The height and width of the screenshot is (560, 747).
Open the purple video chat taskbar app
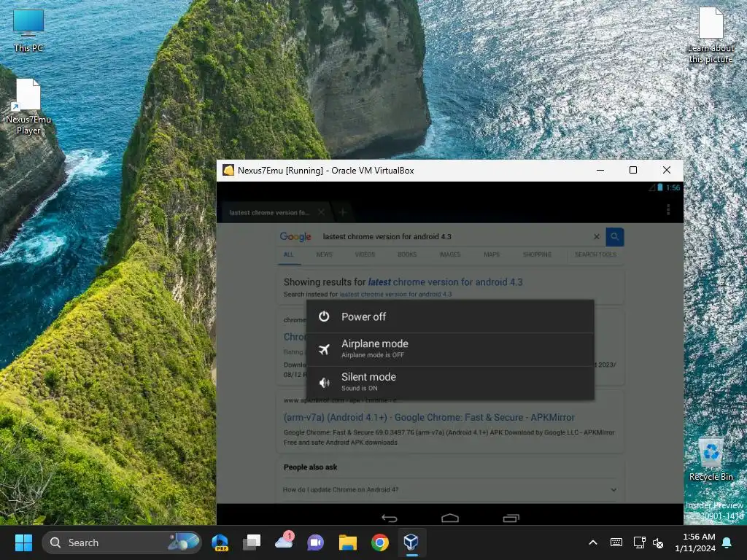point(315,542)
